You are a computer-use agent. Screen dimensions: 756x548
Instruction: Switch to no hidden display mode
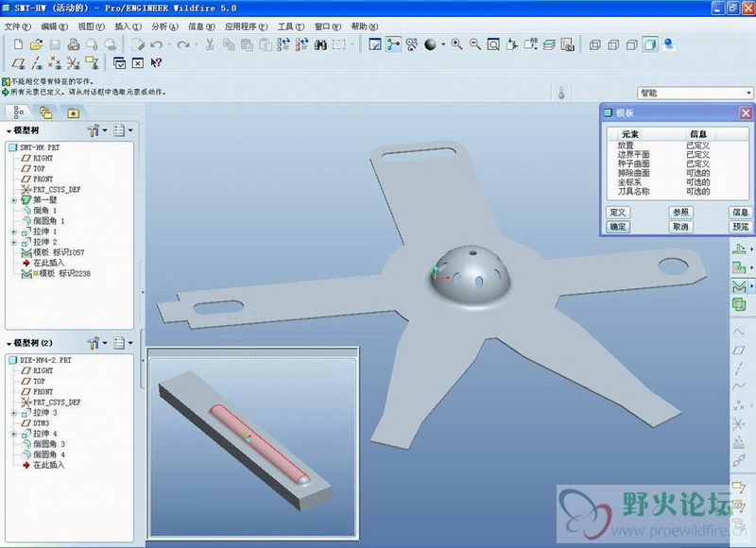[631, 44]
